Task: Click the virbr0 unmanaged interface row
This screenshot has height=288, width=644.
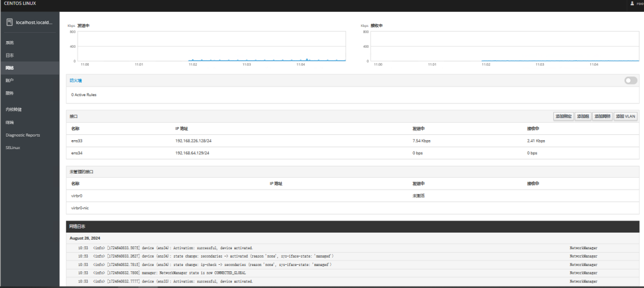Action: (353, 196)
